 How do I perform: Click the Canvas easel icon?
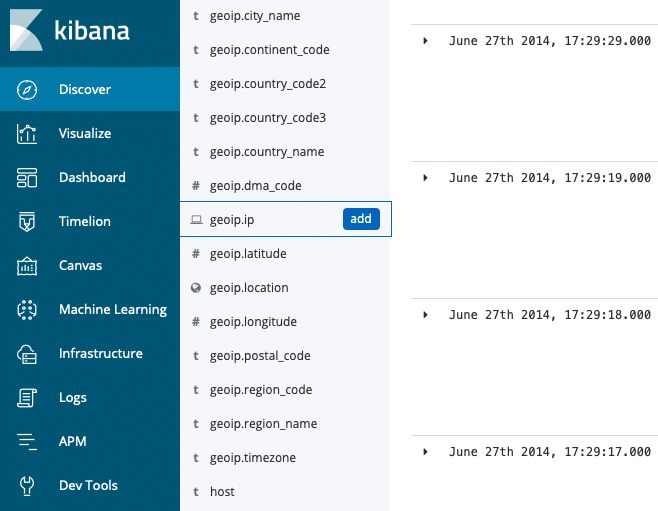(28, 266)
